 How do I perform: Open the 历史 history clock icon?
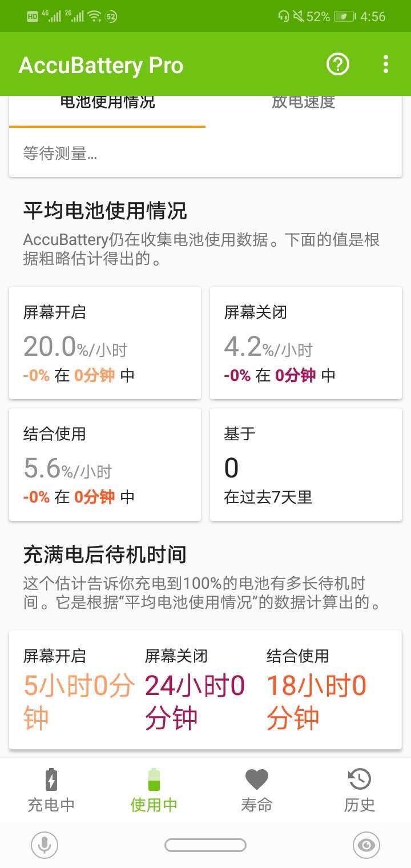(x=359, y=779)
